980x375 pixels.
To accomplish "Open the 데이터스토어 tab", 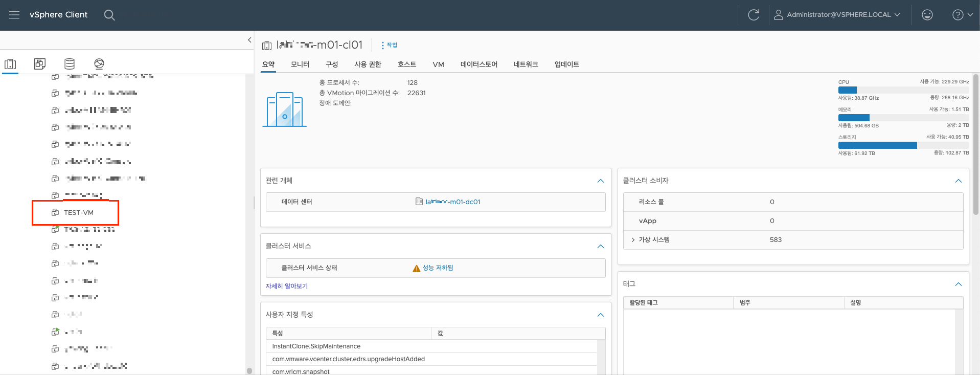I will 479,64.
